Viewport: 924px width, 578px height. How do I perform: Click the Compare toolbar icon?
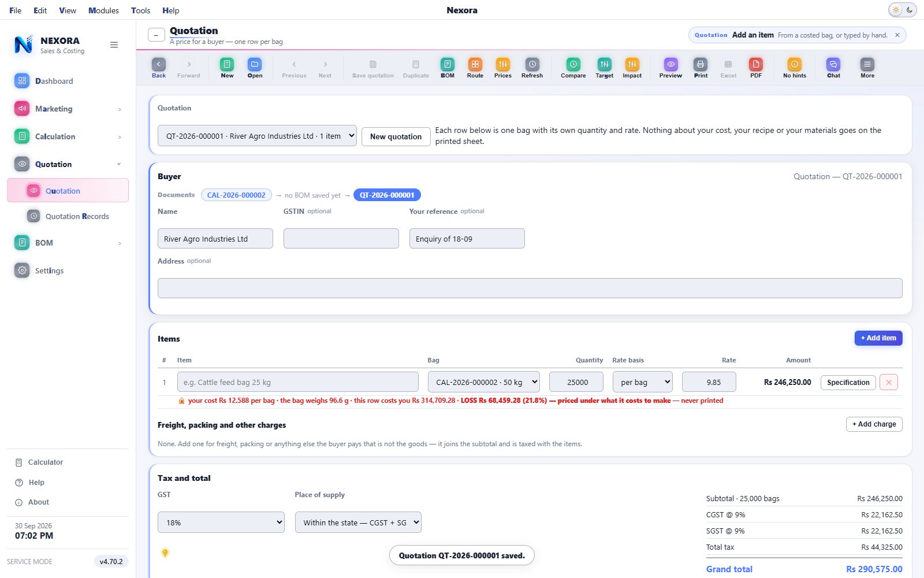coord(573,68)
